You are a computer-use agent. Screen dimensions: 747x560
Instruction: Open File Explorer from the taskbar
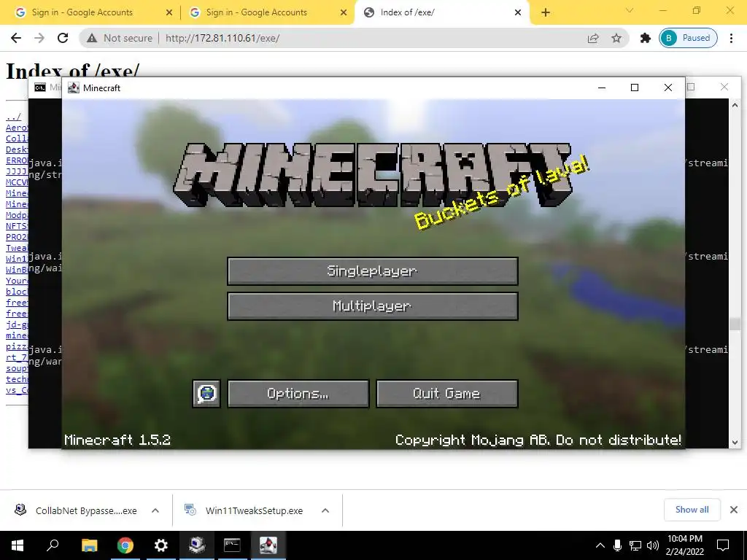coord(89,545)
